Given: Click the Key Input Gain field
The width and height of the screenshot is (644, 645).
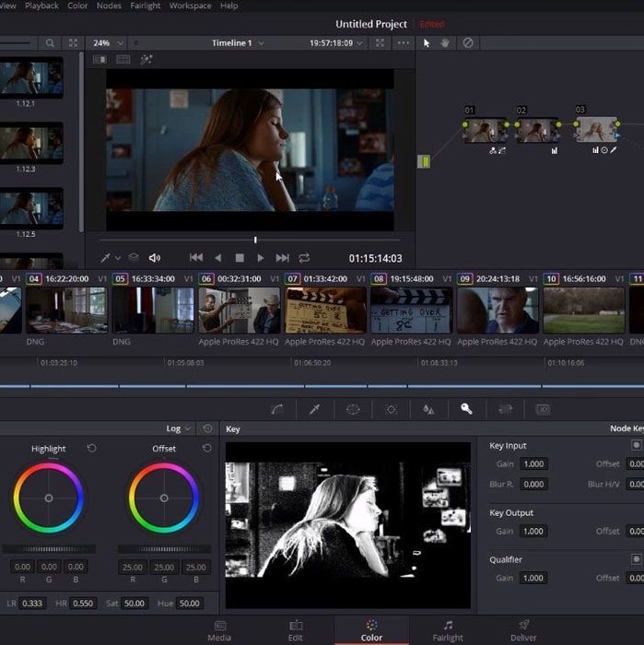Looking at the screenshot, I should click(533, 464).
